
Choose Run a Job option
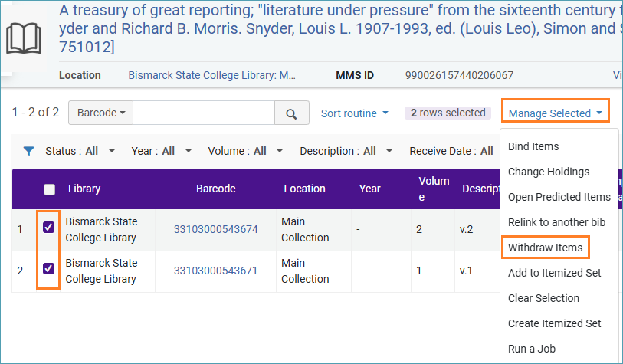coord(532,349)
